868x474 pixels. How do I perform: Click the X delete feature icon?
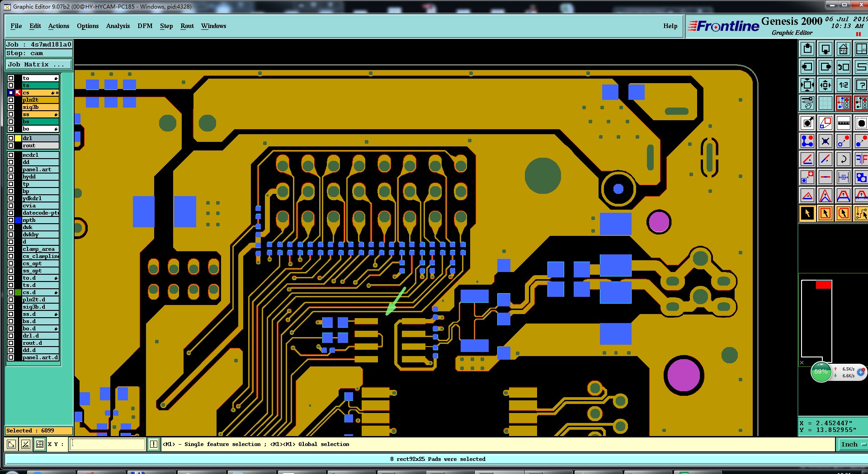pos(826,141)
